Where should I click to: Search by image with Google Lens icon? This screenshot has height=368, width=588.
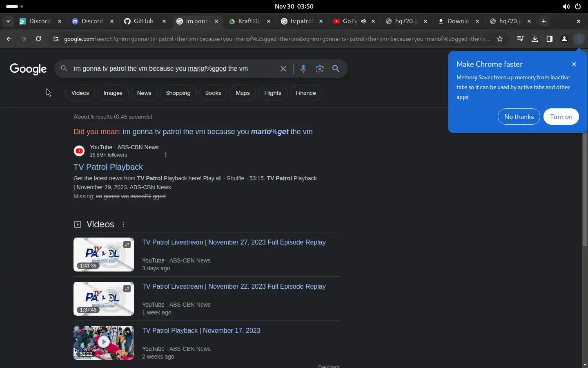(320, 69)
